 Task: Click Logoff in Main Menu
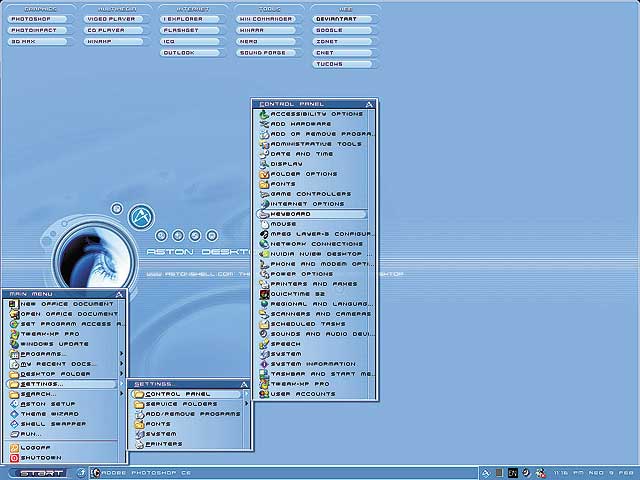(x=62, y=448)
